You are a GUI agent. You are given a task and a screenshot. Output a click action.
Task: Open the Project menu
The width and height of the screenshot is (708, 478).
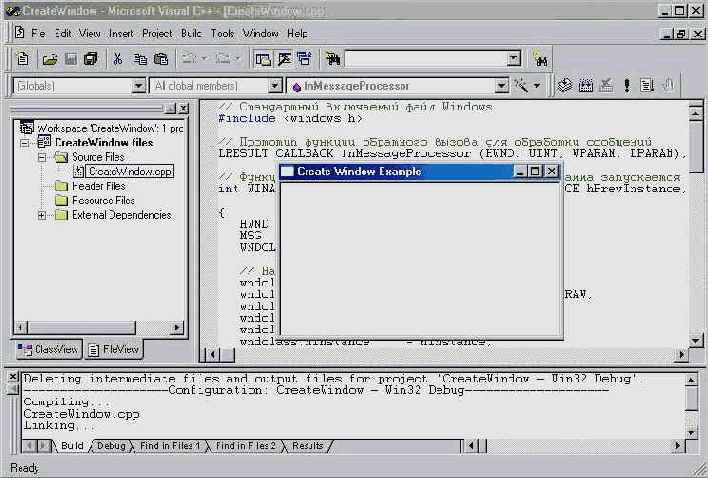pos(155,33)
